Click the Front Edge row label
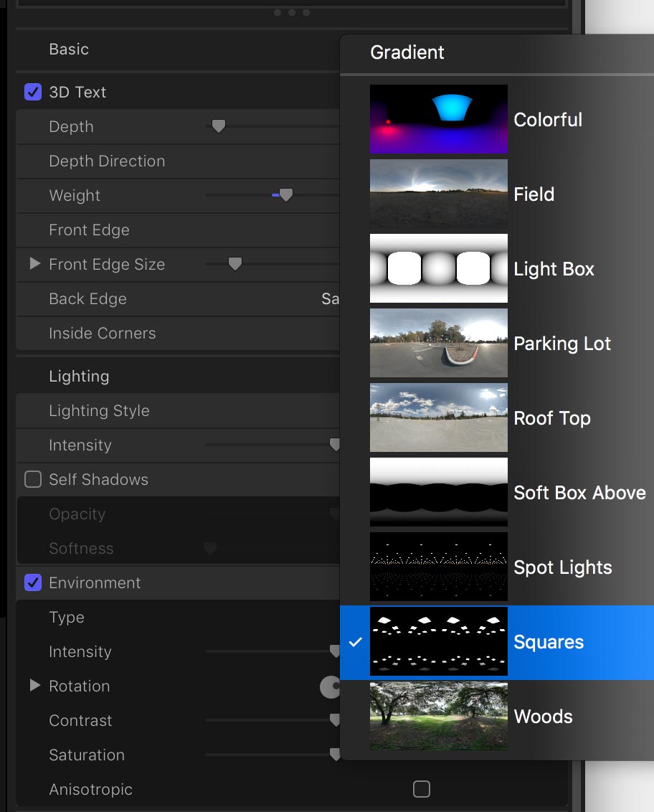 coord(89,230)
